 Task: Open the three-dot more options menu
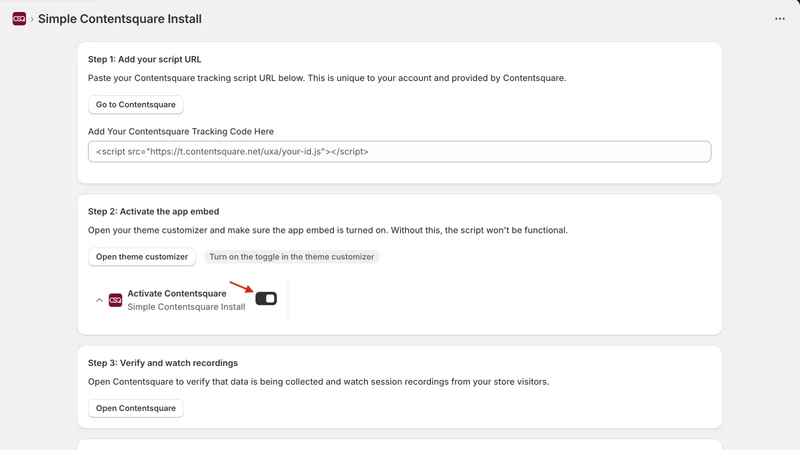[780, 19]
